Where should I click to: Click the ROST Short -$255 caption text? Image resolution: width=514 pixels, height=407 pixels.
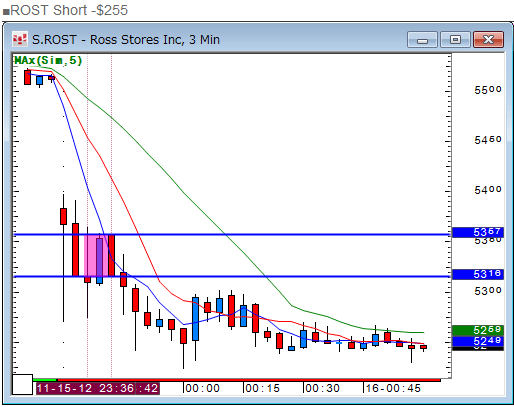69,10
